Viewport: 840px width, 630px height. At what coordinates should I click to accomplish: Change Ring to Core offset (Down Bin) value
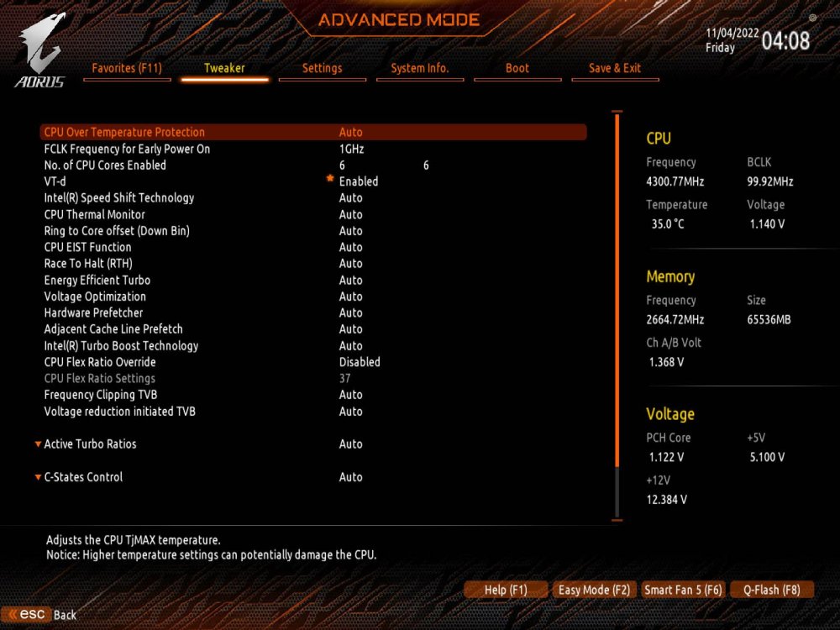[351, 231]
